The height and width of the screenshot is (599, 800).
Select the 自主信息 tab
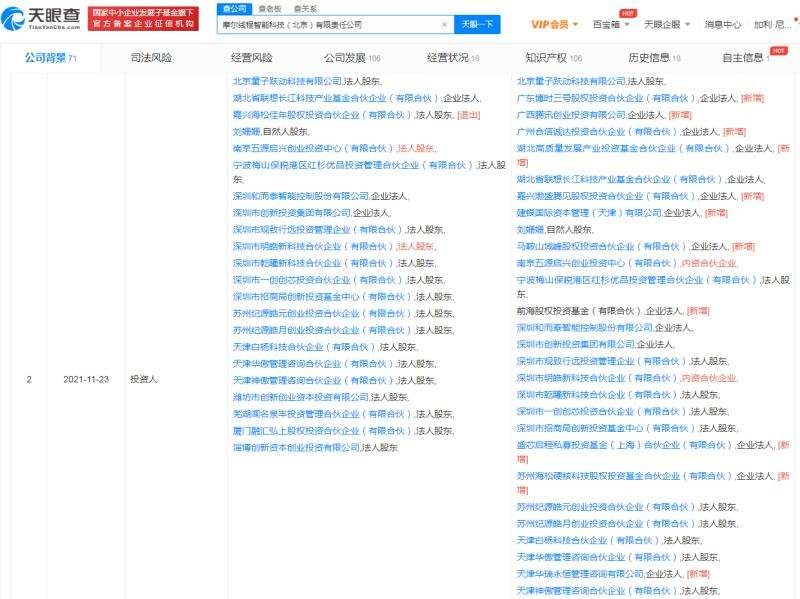(x=745, y=58)
